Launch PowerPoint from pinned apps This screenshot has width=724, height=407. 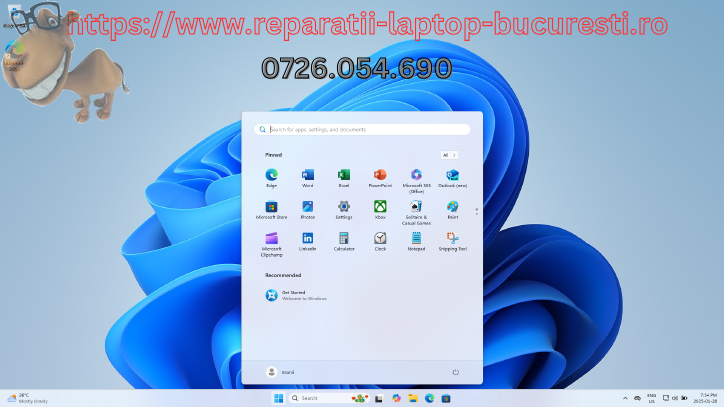[380, 176]
